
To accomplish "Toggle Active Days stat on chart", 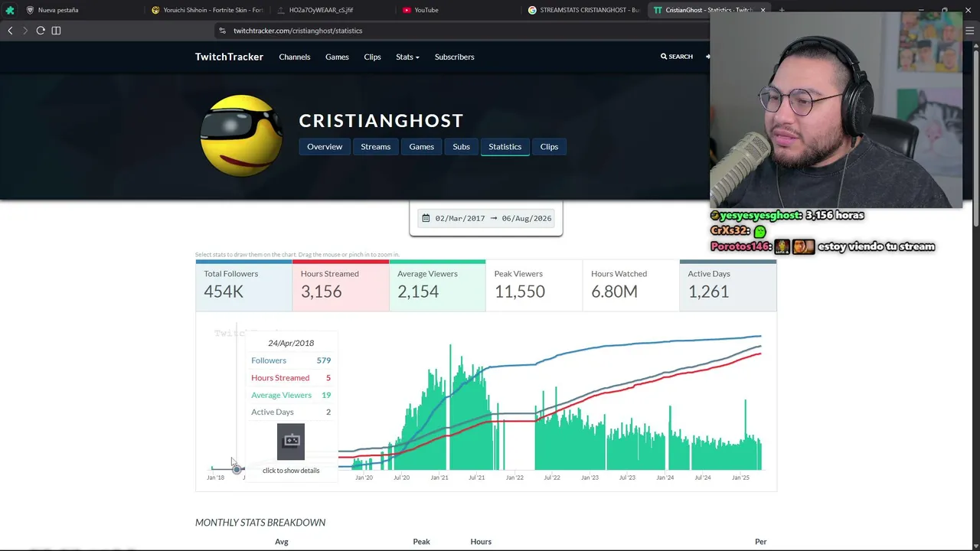I will (x=728, y=285).
